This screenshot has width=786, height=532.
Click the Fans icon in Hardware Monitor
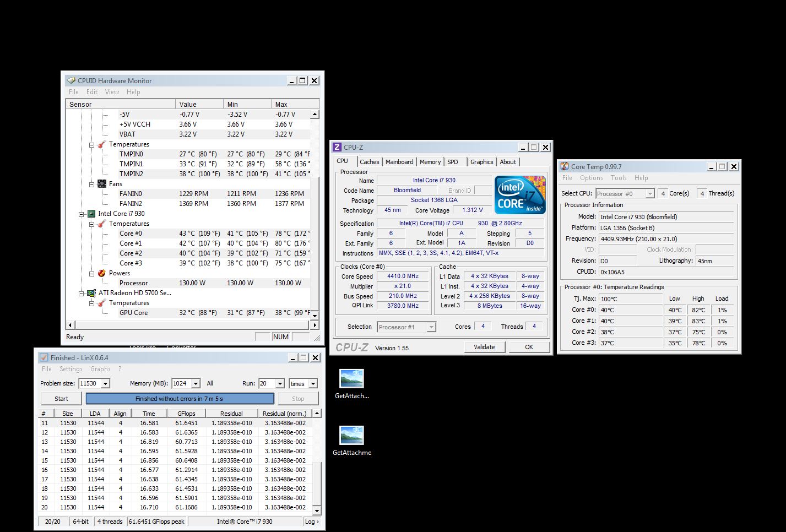coord(102,184)
